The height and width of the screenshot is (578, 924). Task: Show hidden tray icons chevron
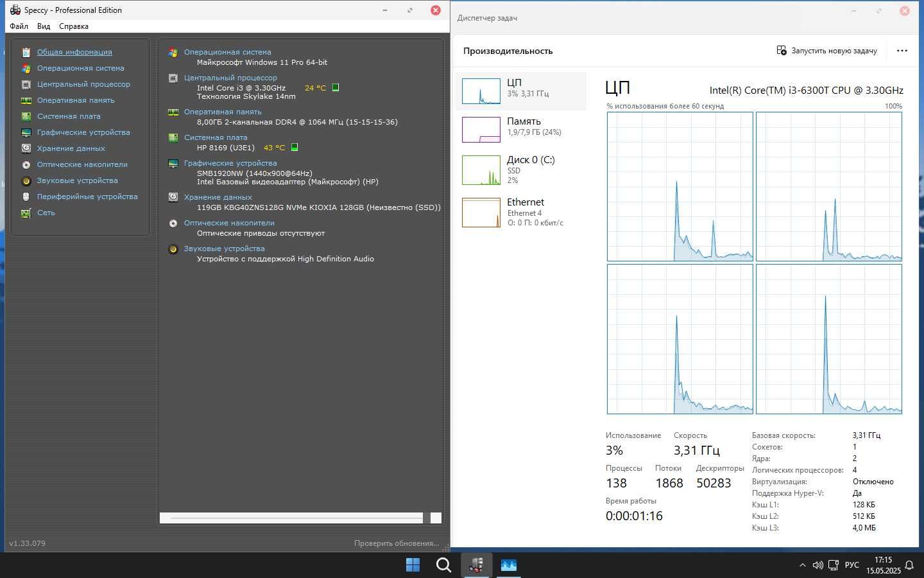click(802, 565)
